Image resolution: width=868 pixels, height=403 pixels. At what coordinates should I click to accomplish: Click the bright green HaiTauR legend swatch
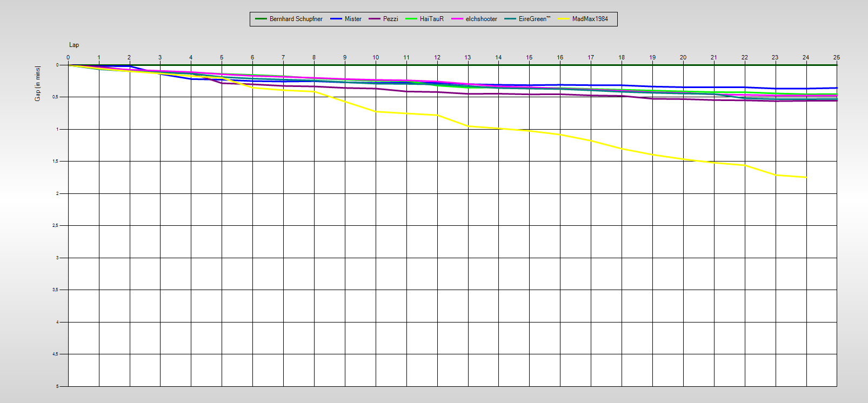pyautogui.click(x=411, y=19)
